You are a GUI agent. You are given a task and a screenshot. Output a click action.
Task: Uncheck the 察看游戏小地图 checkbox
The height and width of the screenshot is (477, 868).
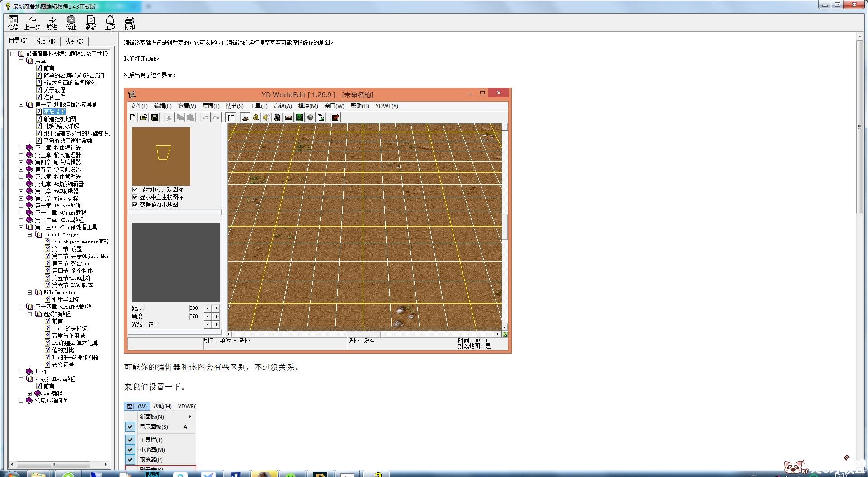[x=135, y=205]
